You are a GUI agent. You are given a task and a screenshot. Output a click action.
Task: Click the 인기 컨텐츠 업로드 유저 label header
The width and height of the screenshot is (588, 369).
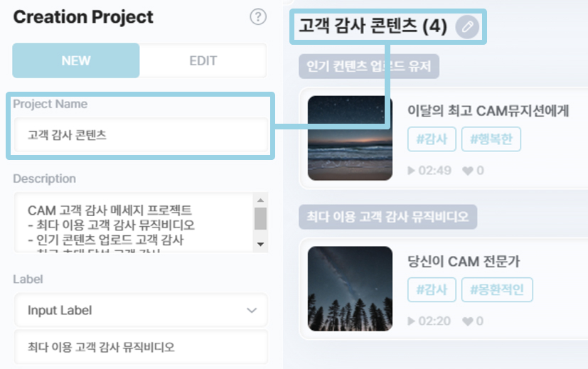(369, 67)
